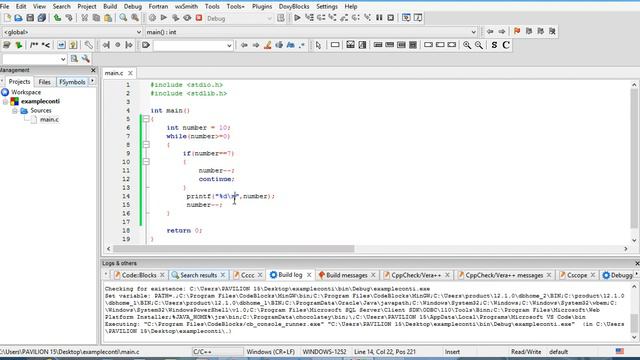
Task: Open Replace using second magnifier icon
Action: pos(135,18)
